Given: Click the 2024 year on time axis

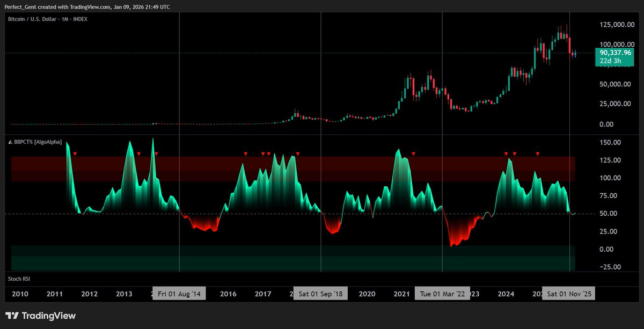Looking at the screenshot, I should (506, 294).
